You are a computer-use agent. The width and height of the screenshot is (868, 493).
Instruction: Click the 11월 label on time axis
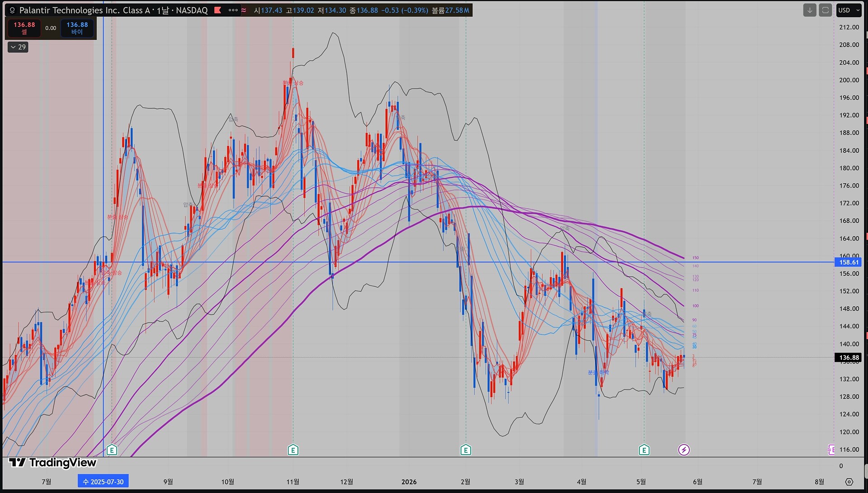[x=293, y=482]
